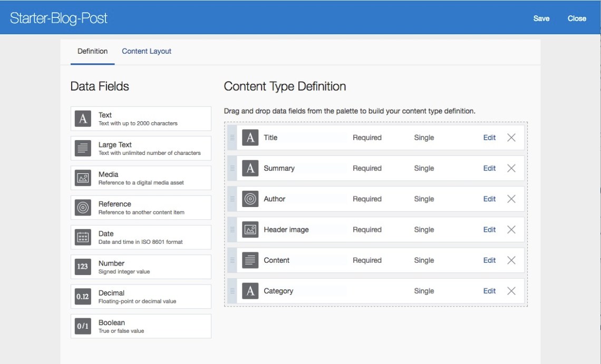The image size is (601, 364).
Task: Select the Boolean data field icon
Action: [83, 326]
